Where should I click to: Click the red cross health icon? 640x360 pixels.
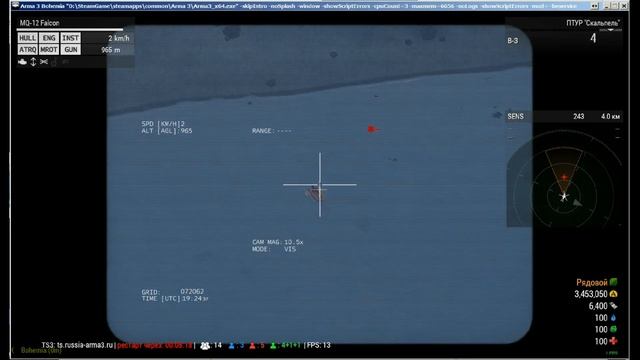613,341
